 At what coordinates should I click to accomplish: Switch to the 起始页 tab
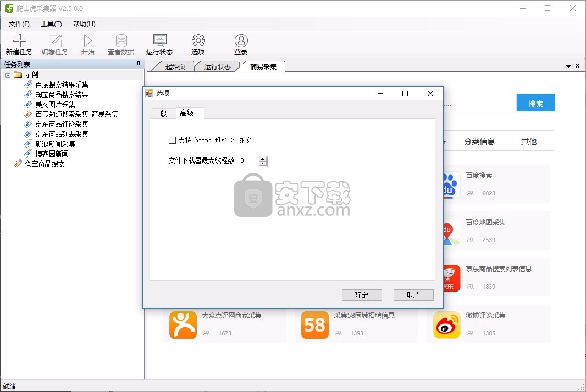pyautogui.click(x=175, y=66)
